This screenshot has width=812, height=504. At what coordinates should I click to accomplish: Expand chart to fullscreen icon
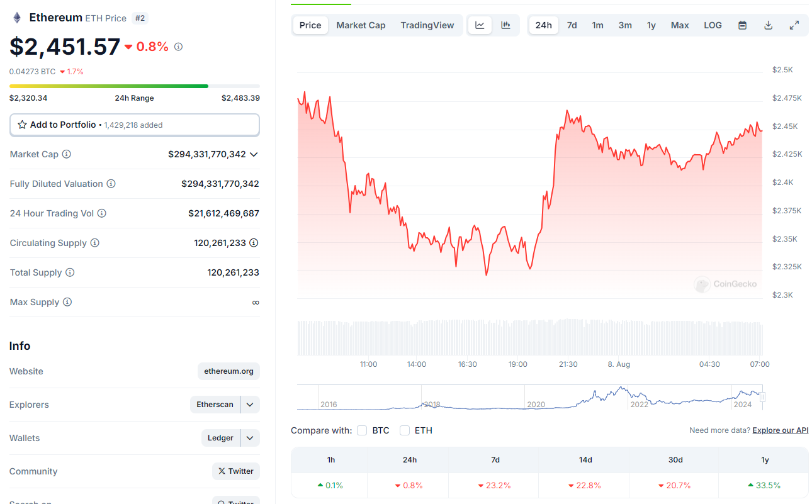[794, 25]
